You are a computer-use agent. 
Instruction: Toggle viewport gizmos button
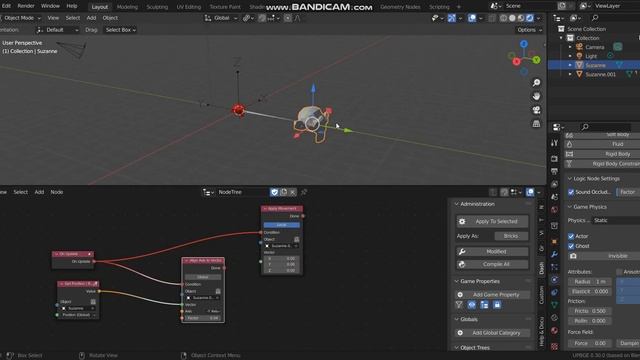click(x=451, y=18)
